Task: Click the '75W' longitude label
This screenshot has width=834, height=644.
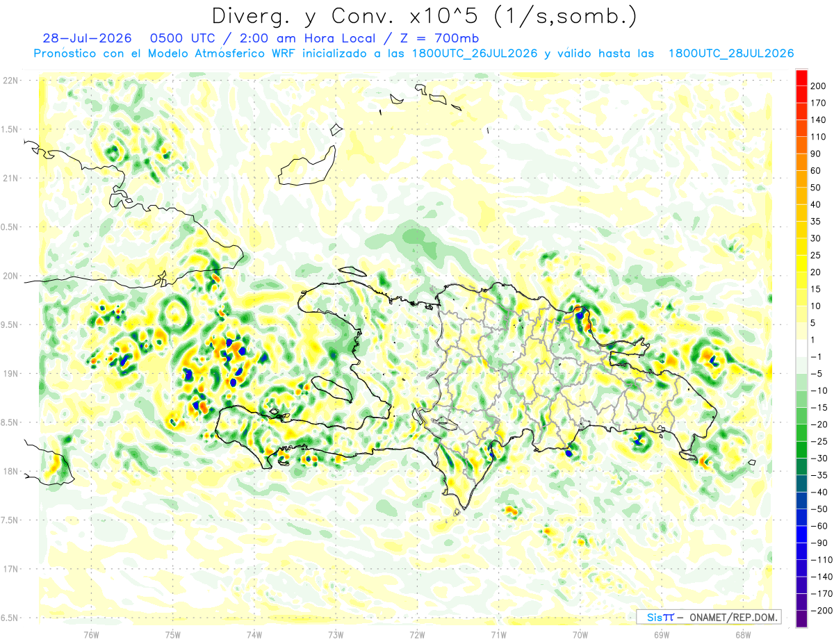Action: [173, 634]
